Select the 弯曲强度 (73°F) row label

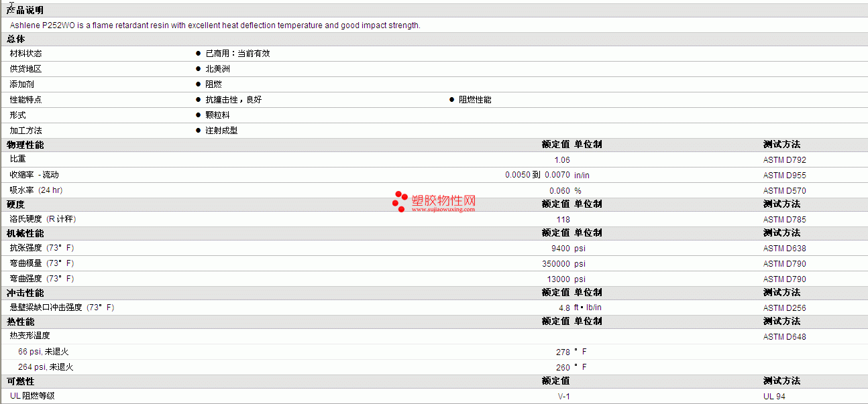pos(42,279)
